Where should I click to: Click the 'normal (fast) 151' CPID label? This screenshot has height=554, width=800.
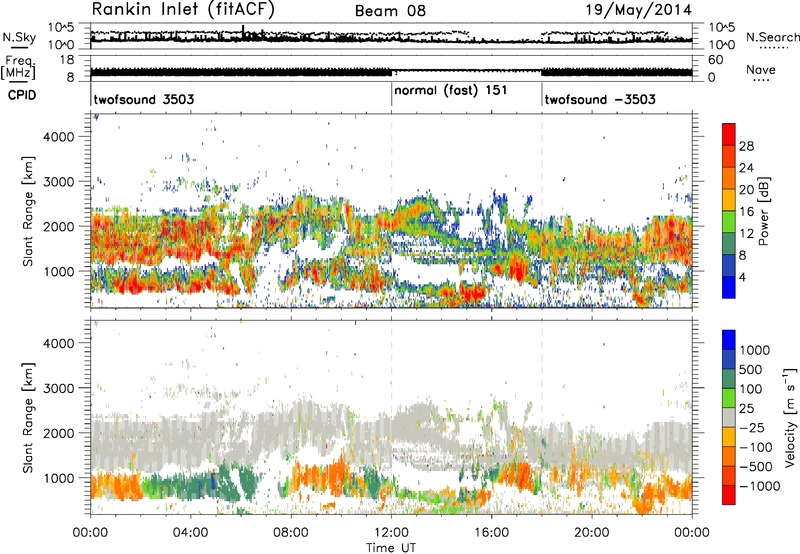click(x=451, y=90)
